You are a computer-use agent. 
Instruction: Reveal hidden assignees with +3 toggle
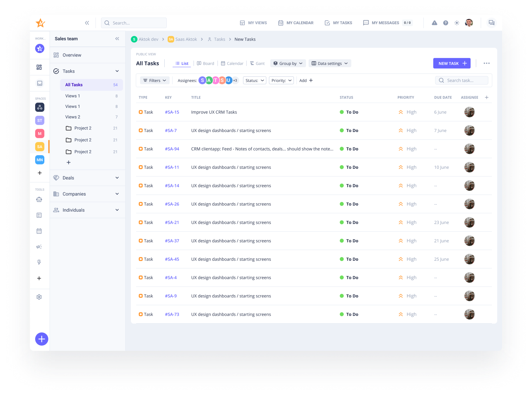(x=235, y=80)
